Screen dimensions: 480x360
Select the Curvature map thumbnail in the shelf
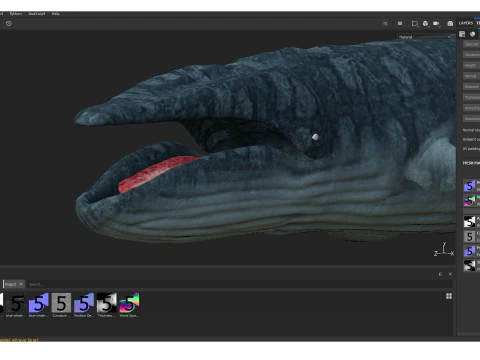[x=61, y=303]
